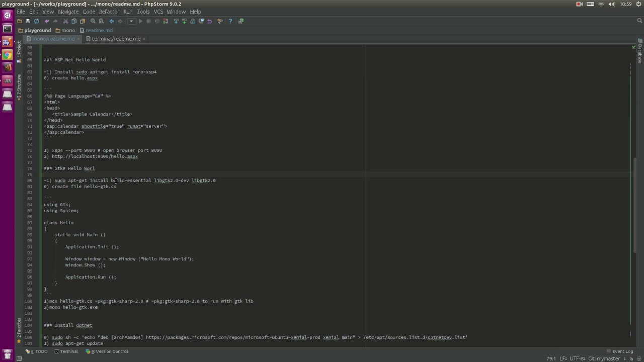Screen dimensions: 644x362
Task: Click the VCS Update Project icon
Action: 176,21
